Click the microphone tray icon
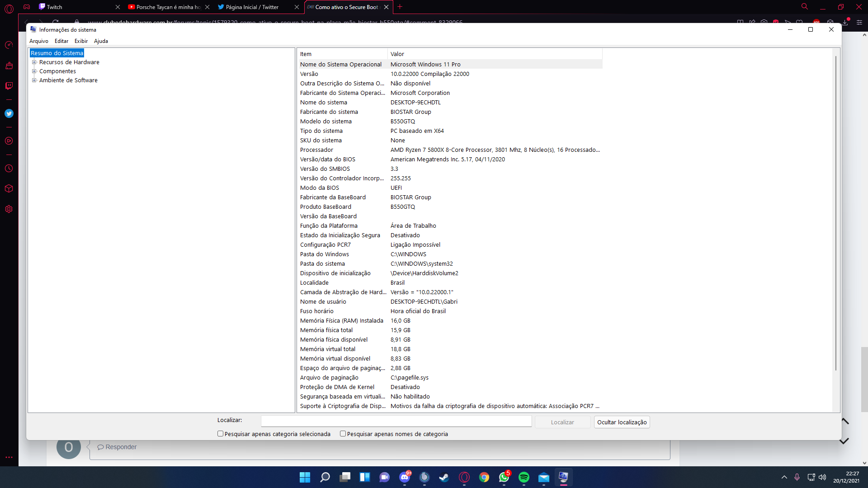Screen dimensions: 868x488 pyautogui.click(x=797, y=477)
